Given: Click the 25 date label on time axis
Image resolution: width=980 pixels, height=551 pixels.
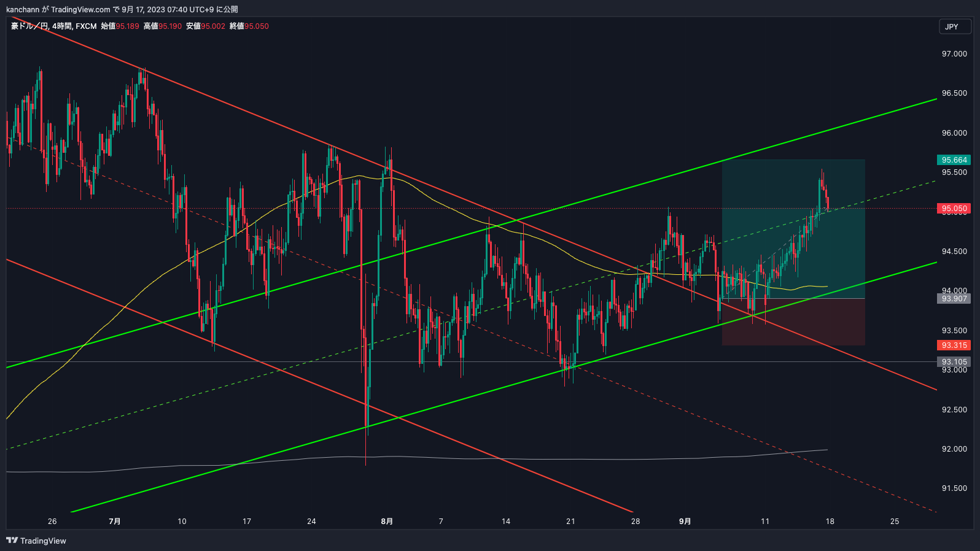Looking at the screenshot, I should click(895, 522).
